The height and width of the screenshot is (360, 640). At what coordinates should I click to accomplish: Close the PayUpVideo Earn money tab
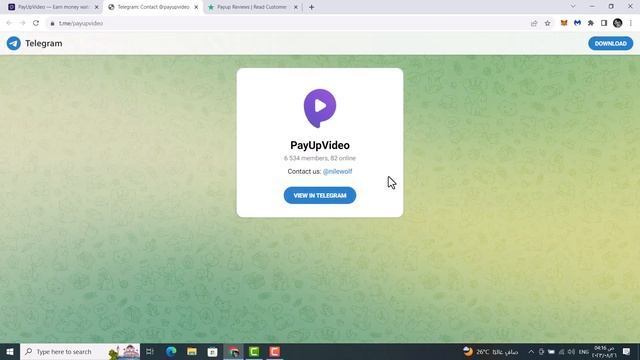pos(97,7)
